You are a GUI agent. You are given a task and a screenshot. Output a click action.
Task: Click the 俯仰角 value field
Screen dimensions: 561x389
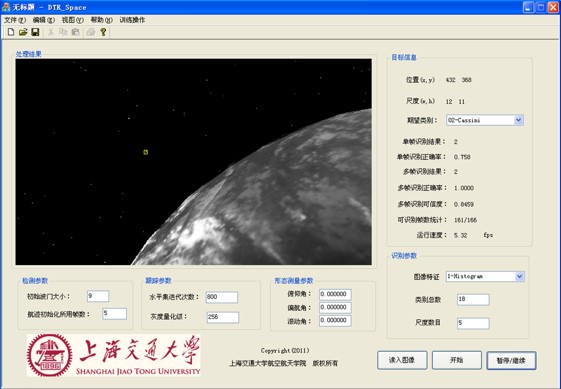click(x=335, y=294)
